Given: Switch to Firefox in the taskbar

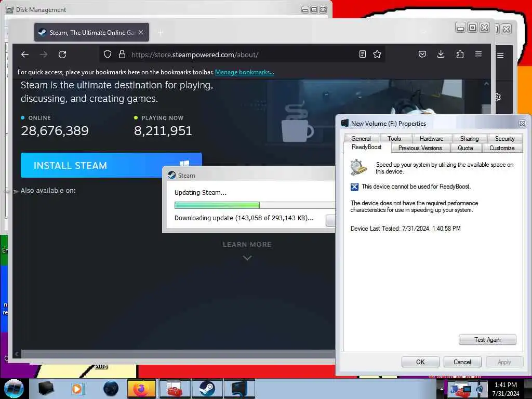Looking at the screenshot, I should [141, 389].
